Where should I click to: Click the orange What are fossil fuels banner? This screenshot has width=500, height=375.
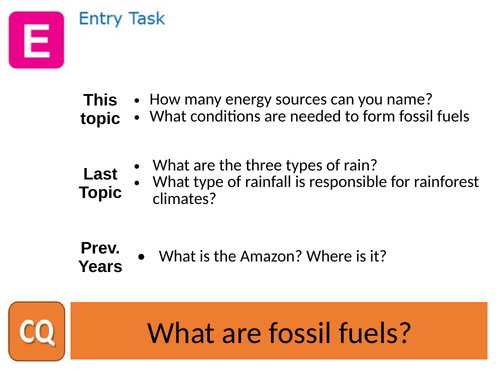279,331
